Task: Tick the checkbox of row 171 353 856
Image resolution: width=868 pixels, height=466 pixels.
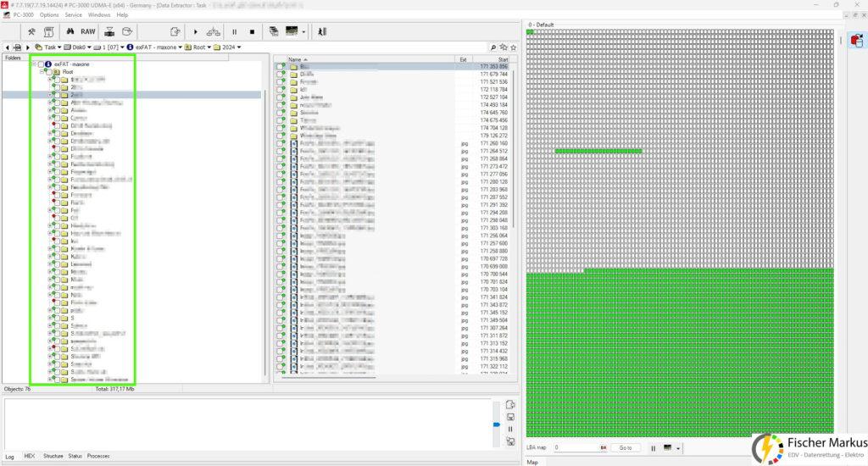Action: pos(281,66)
